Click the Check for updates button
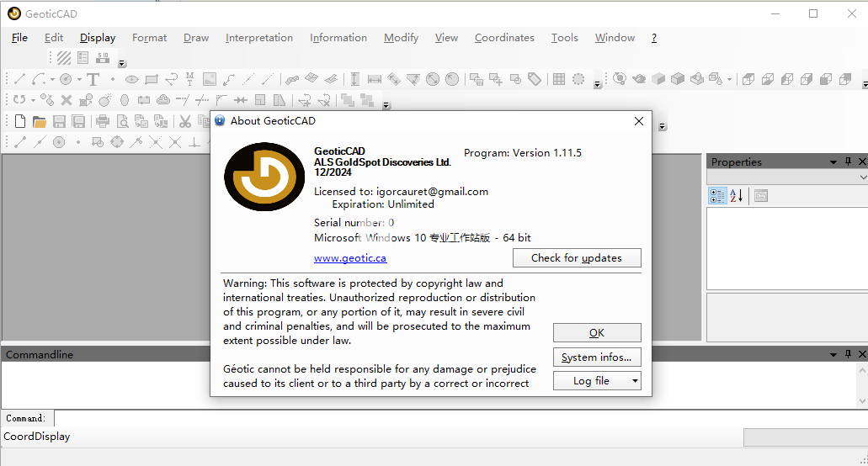This screenshot has height=466, width=868. tap(577, 257)
